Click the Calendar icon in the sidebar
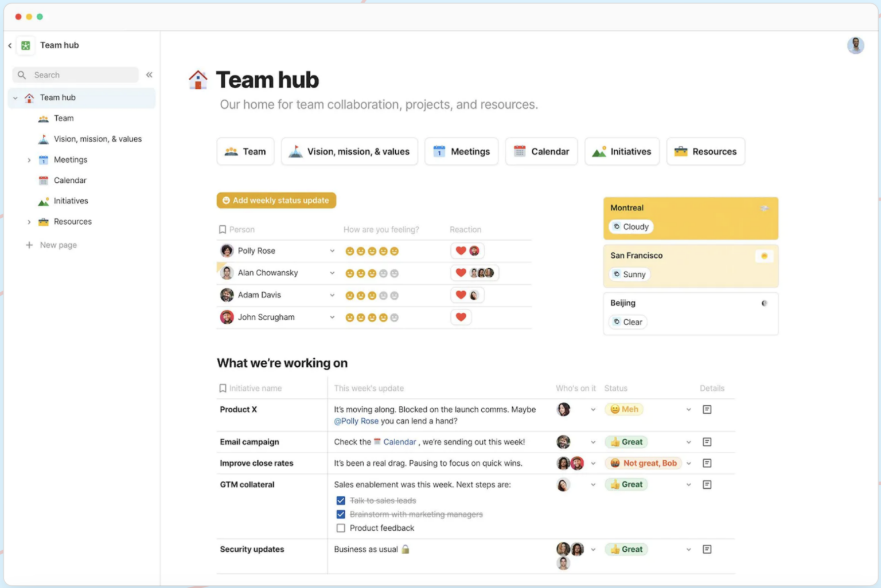881x588 pixels. [x=44, y=180]
